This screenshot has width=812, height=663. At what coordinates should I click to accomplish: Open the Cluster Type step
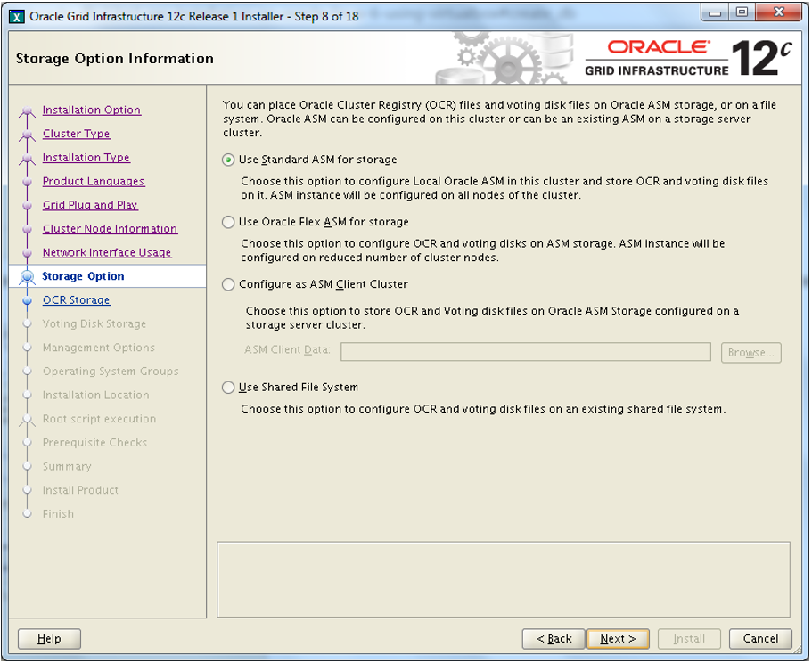(76, 134)
